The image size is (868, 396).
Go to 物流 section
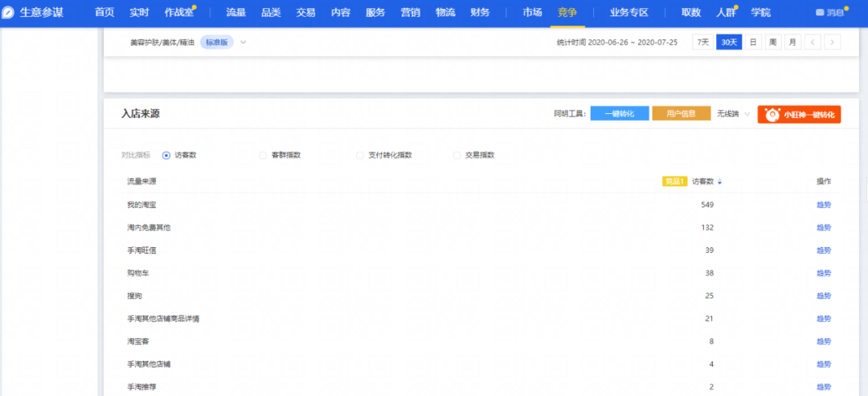click(445, 13)
